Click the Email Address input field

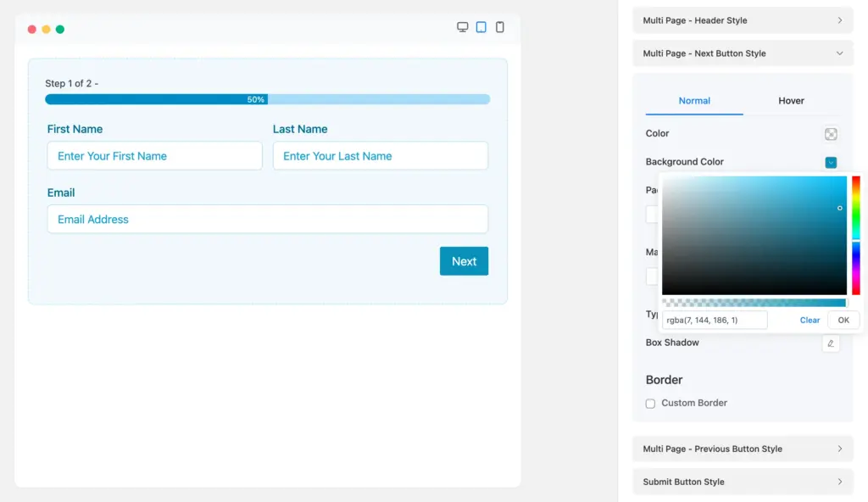(267, 220)
